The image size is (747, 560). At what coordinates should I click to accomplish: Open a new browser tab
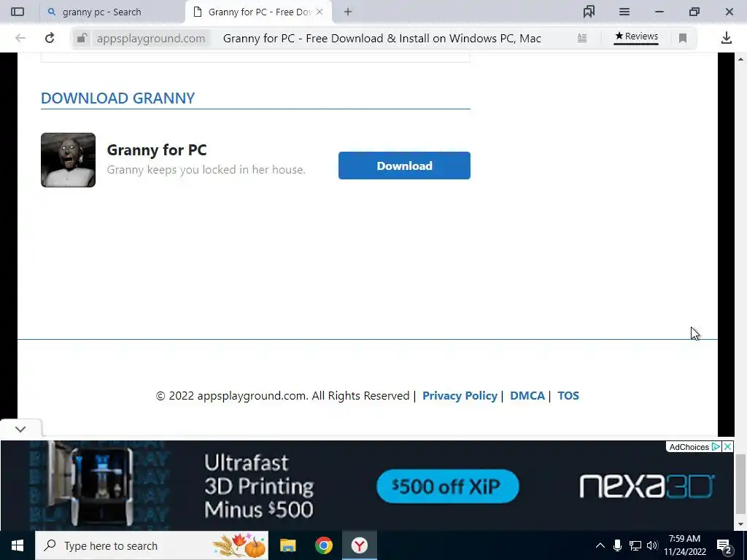348,12
